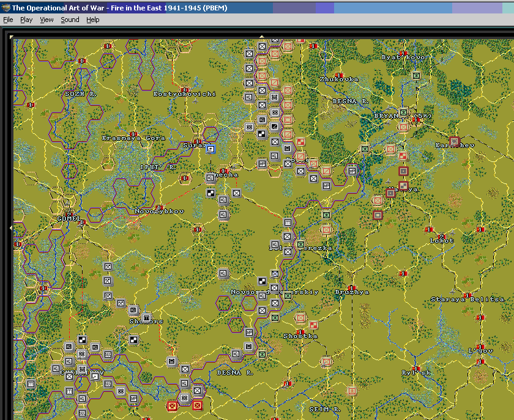Open the View menu

tap(47, 20)
